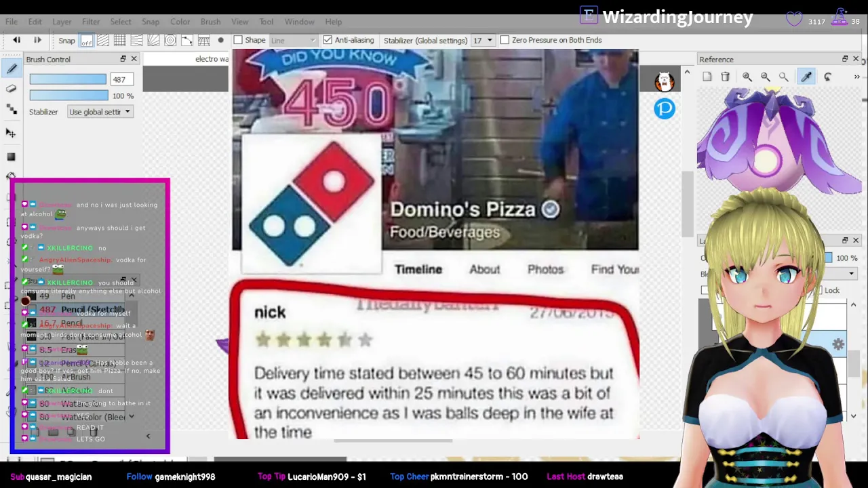Toggle the layer Lock checkbox
This screenshot has width=868, height=488.
(x=818, y=290)
